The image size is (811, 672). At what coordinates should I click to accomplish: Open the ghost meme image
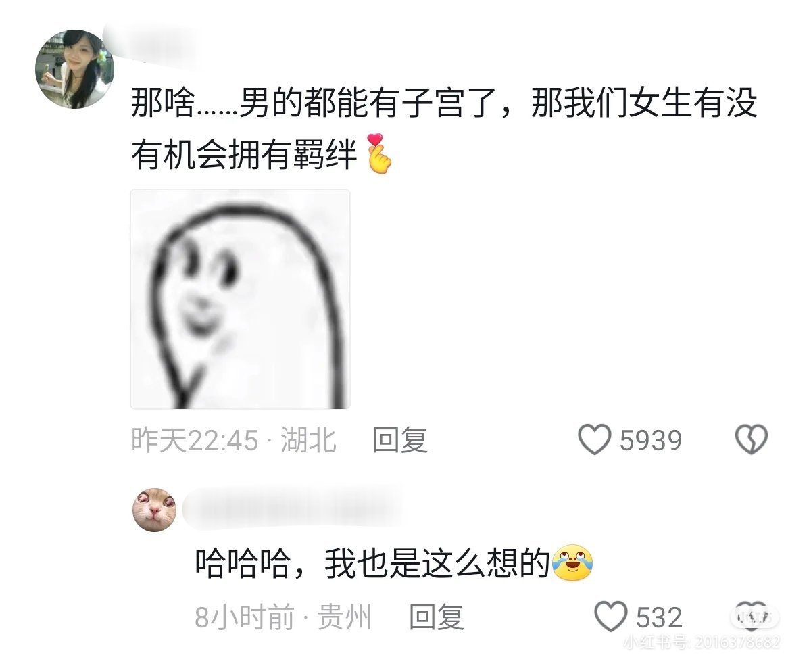click(240, 299)
